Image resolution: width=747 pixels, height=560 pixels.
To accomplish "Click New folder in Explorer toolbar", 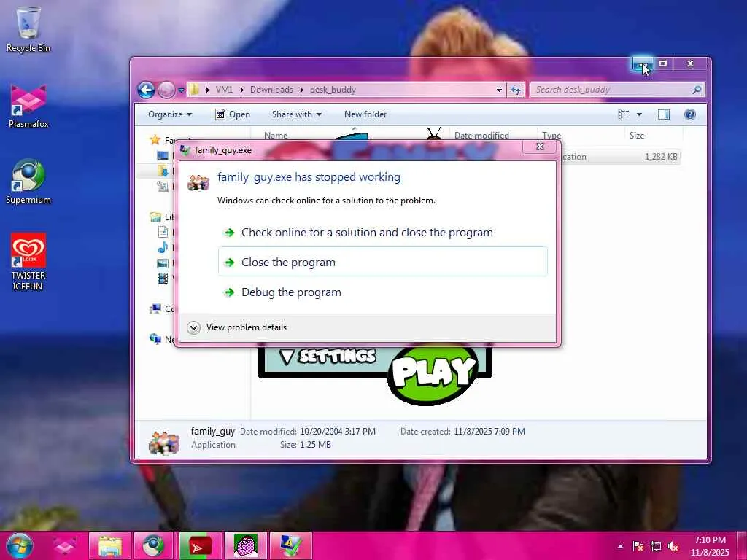I will (x=365, y=114).
